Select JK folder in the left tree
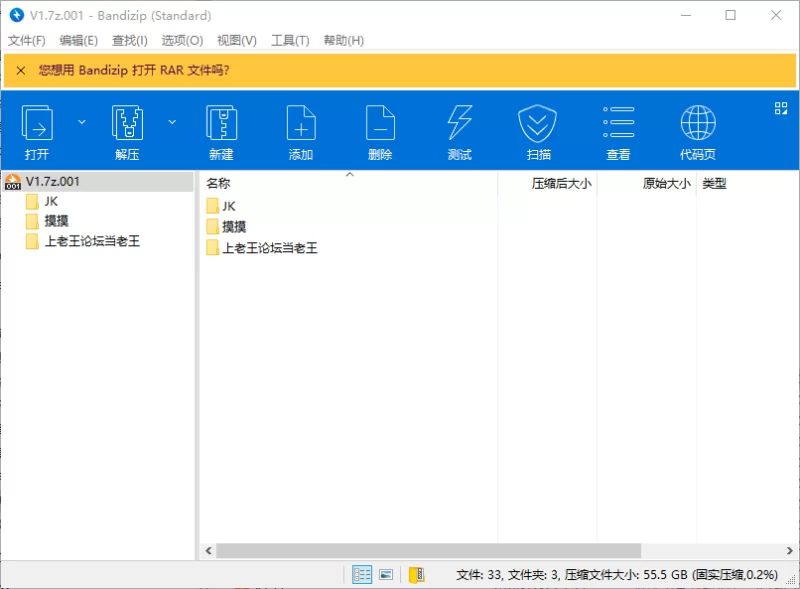This screenshot has height=589, width=800. (51, 202)
